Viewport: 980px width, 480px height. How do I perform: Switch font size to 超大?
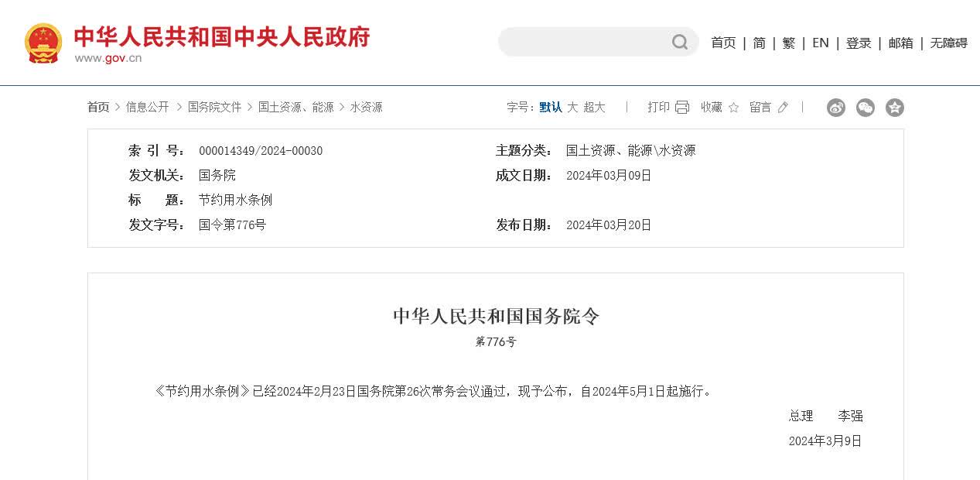[594, 108]
